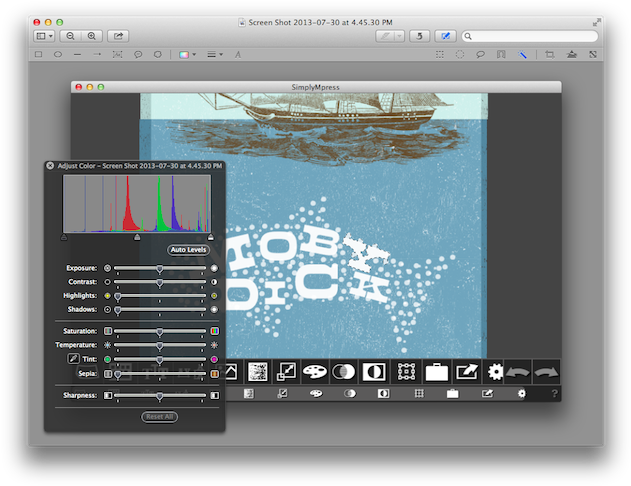The width and height of the screenshot is (631, 486).
Task: Click the large briefcase icon in SimplyMpress
Action: tap(437, 372)
